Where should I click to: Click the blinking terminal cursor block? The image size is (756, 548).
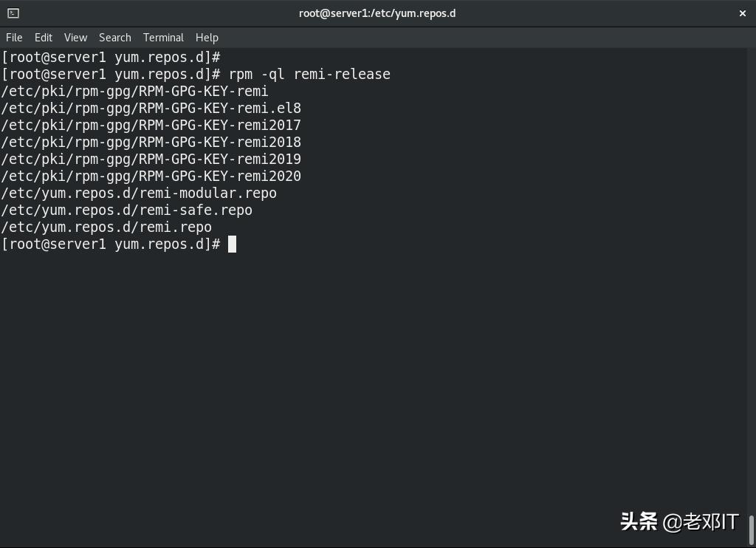pyautogui.click(x=231, y=244)
